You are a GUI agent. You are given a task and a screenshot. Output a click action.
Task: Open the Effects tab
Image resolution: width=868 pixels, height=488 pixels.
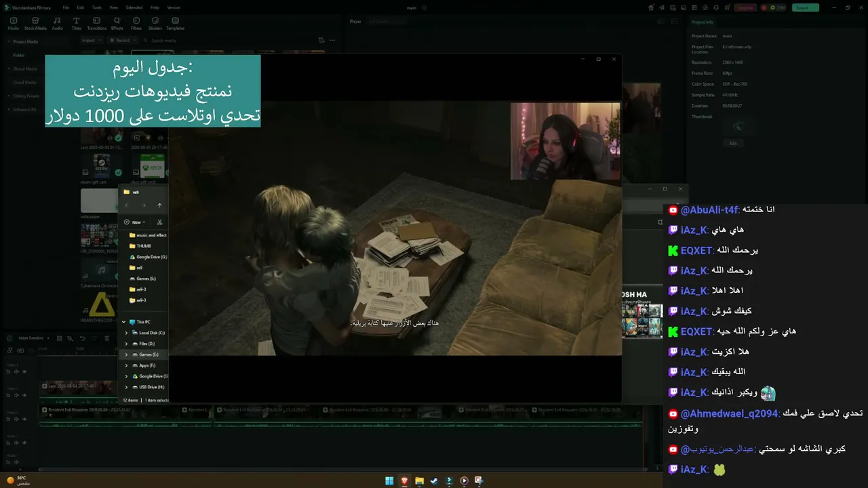pyautogui.click(x=117, y=24)
